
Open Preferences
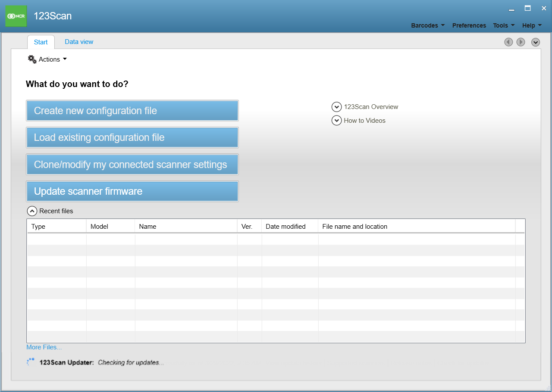[469, 25]
